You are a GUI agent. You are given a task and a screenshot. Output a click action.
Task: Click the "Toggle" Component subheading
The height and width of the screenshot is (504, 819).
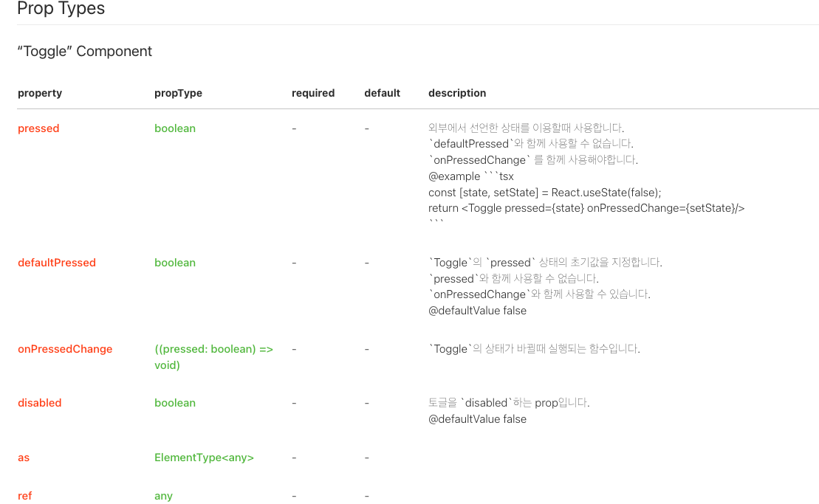point(85,51)
